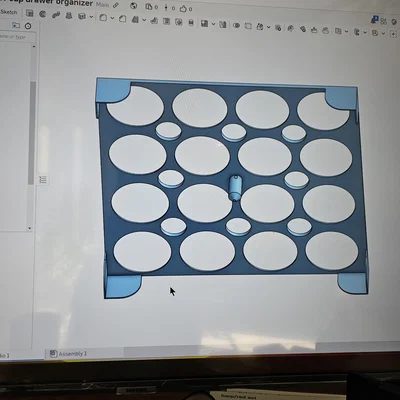Select the Move face tool

coord(314,30)
